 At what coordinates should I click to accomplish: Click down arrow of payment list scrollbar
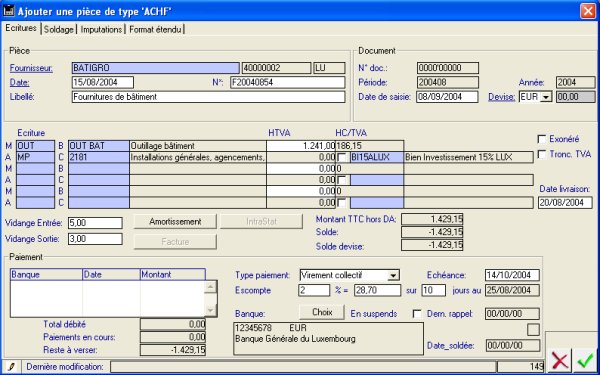[211, 310]
